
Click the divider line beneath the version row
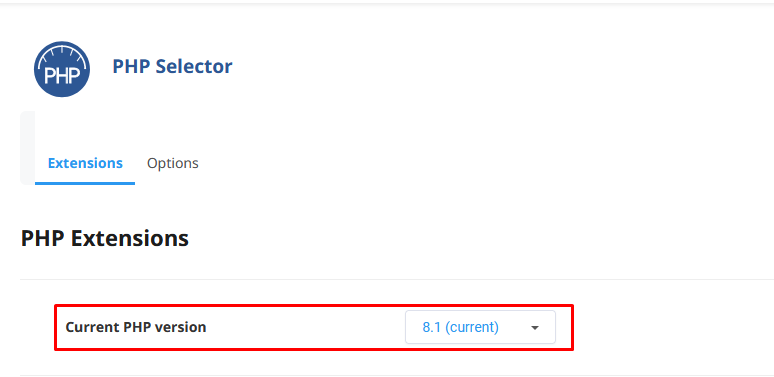click(x=397, y=376)
